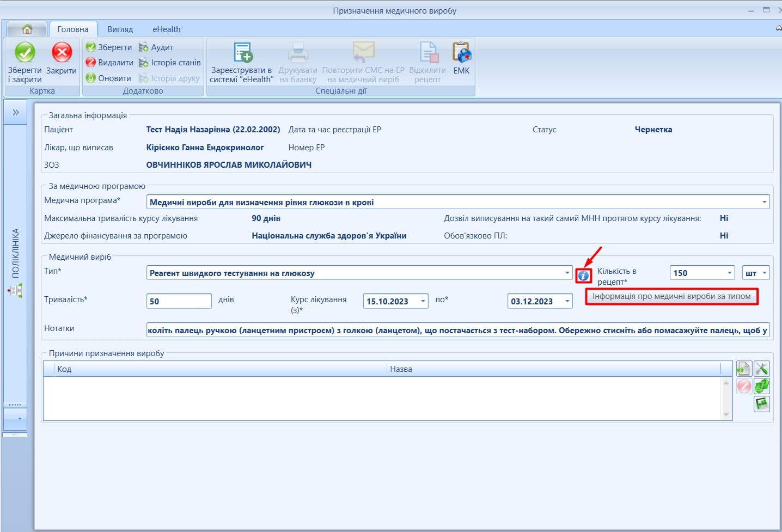The height and width of the screenshot is (532, 782).
Task: Click Save and close card button
Action: point(25,63)
